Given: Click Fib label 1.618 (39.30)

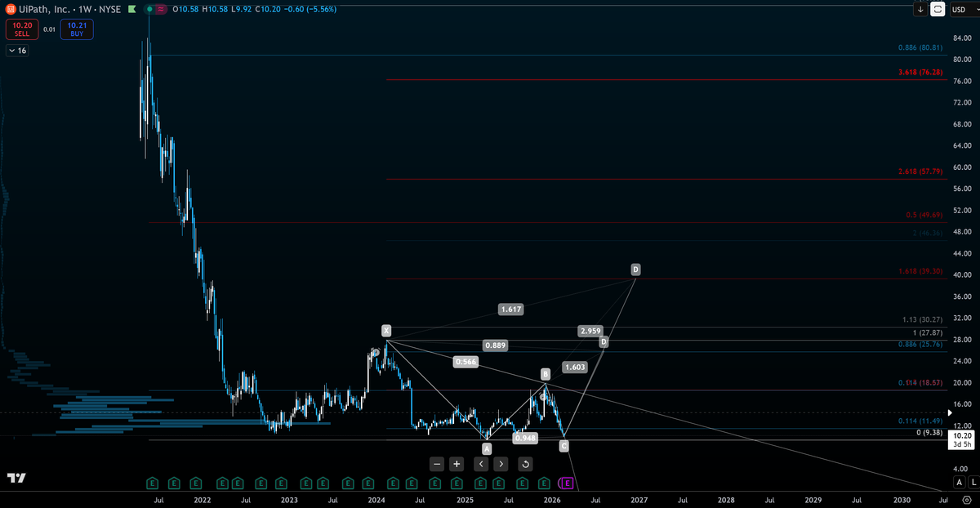Looking at the screenshot, I should tap(920, 270).
